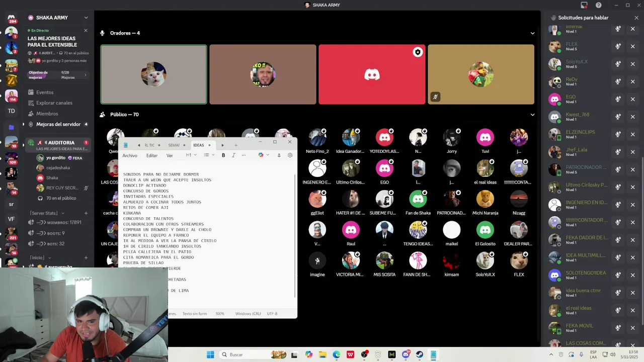This screenshot has width=644, height=362.
Task: Toggle bold formatting in Notepad
Action: tap(223, 155)
